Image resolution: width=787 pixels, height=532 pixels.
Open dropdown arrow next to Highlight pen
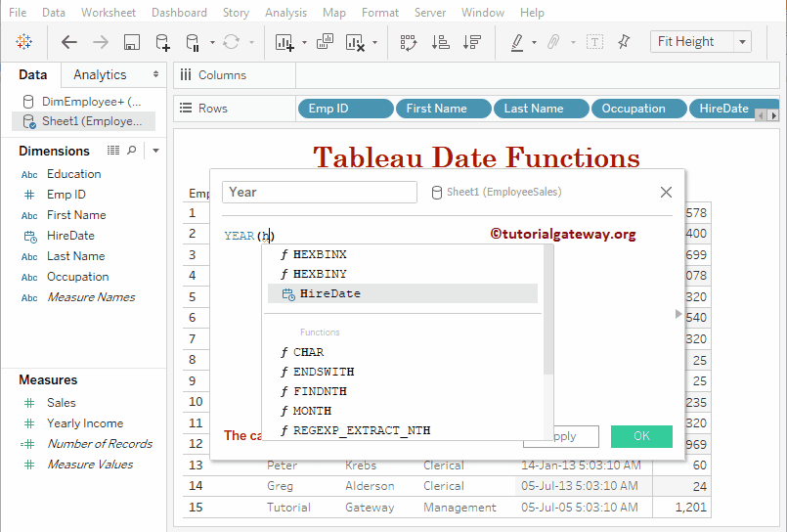534,43
